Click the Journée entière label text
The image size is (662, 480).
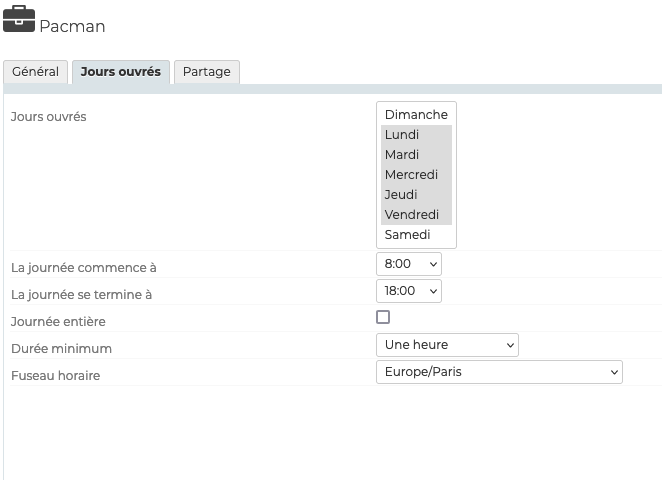[58, 322]
